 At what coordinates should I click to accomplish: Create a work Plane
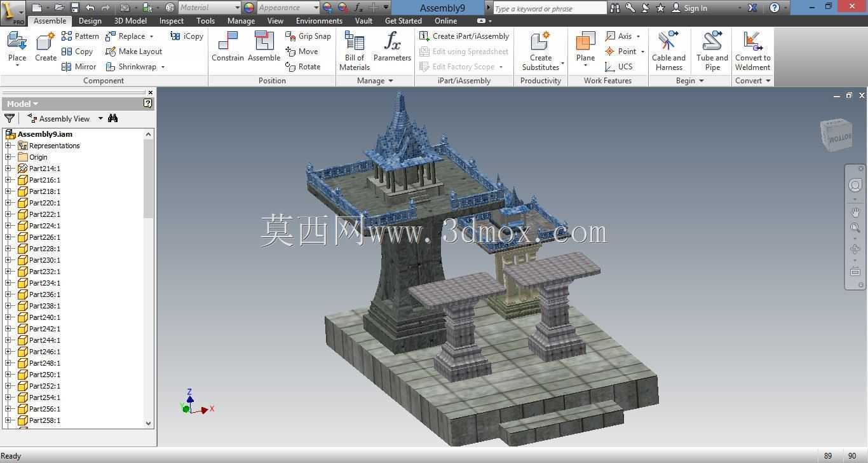(x=585, y=50)
